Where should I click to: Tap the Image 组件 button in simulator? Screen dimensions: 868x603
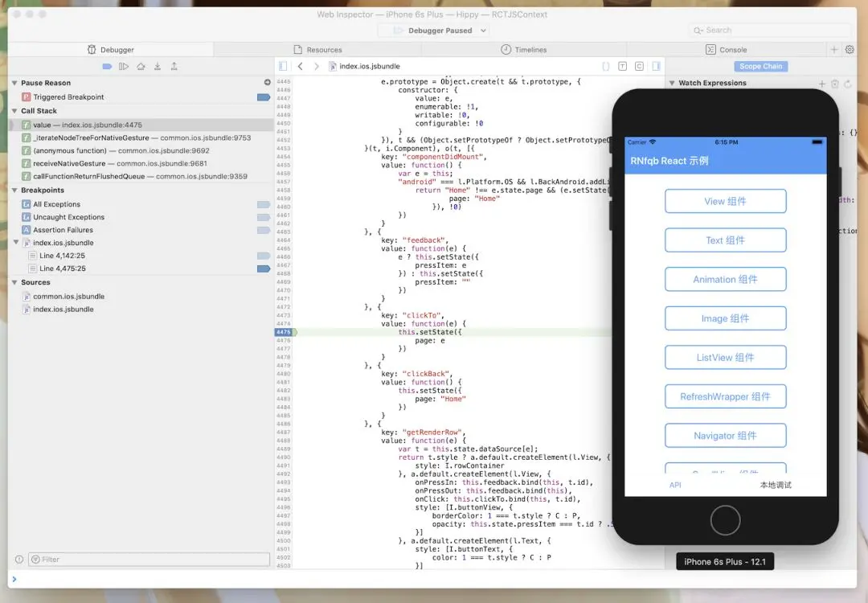point(725,318)
